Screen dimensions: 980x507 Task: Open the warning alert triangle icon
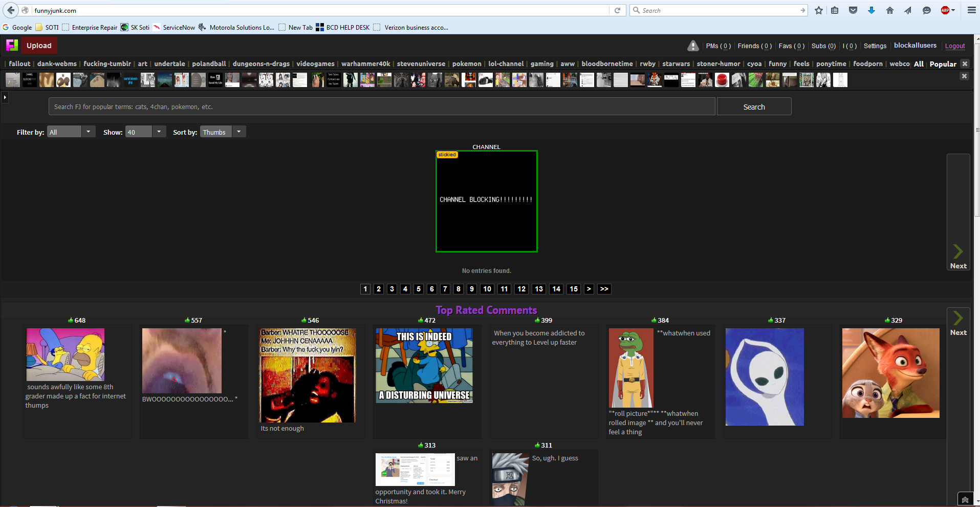point(693,46)
